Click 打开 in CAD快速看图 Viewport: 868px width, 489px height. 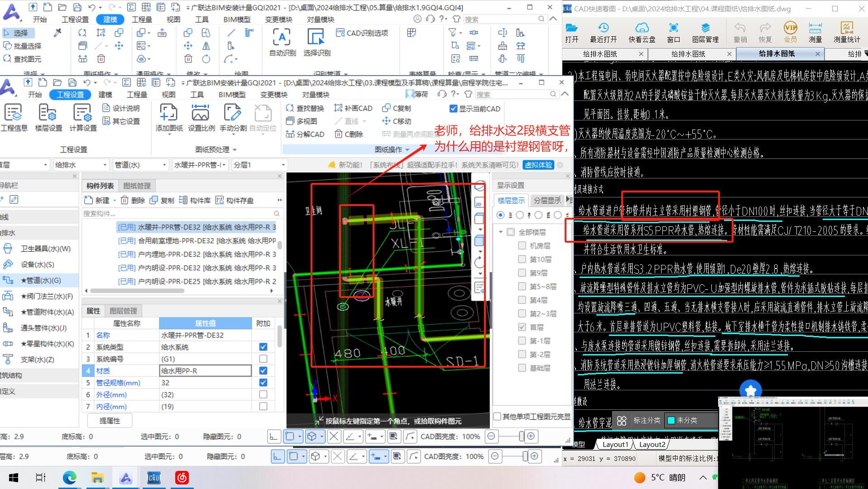572,33
